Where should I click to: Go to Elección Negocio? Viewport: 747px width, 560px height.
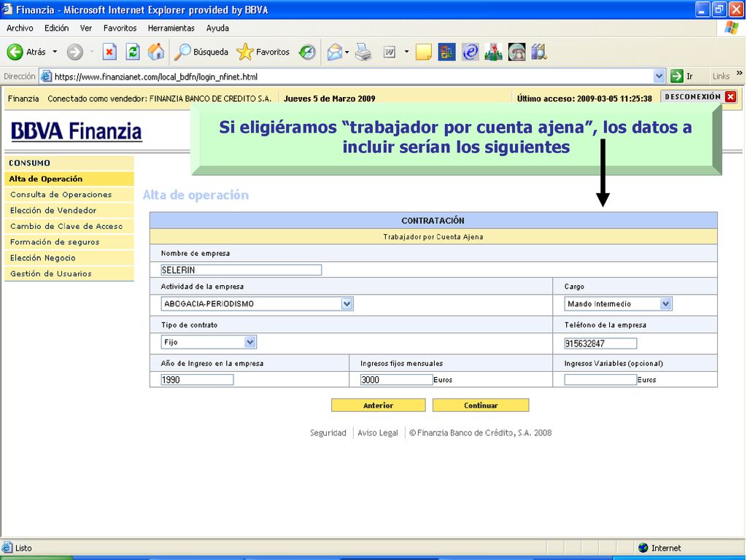(69, 257)
